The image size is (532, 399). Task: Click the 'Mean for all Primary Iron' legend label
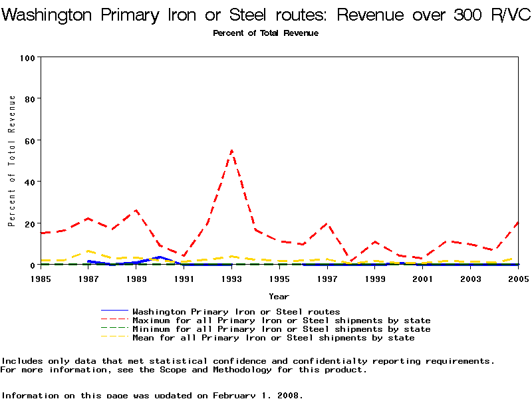coord(273,338)
